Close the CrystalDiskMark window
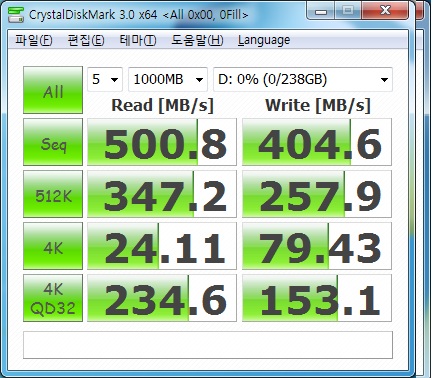435x378 pixels. 385,11
